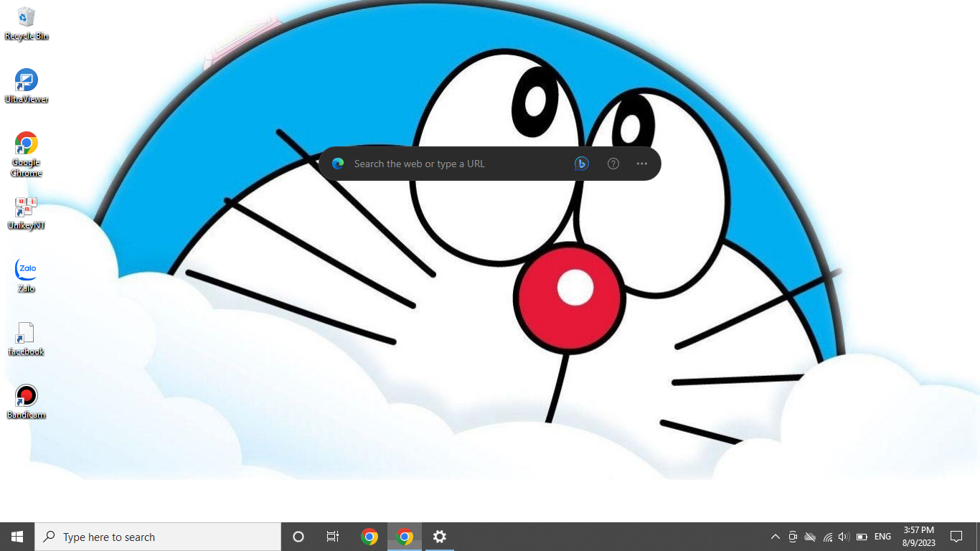Select the UnikeyNT desktop shortcut
The image size is (980, 551).
pyautogui.click(x=27, y=212)
